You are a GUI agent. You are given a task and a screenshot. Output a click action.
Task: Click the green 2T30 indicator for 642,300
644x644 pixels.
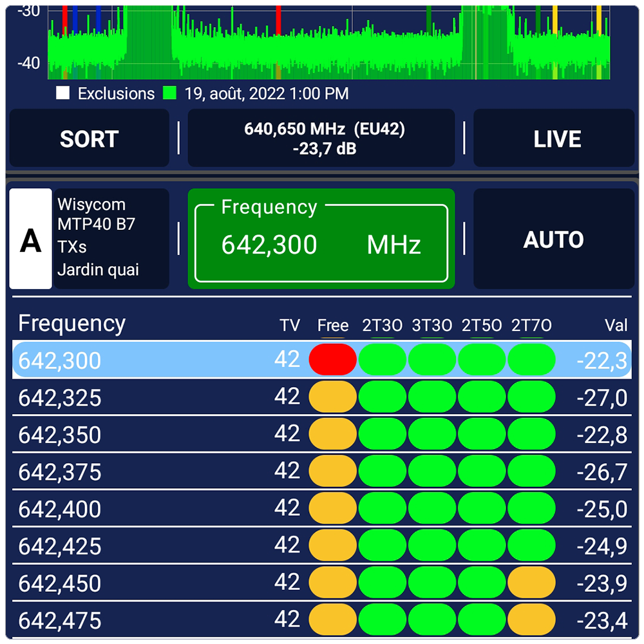pyautogui.click(x=383, y=359)
